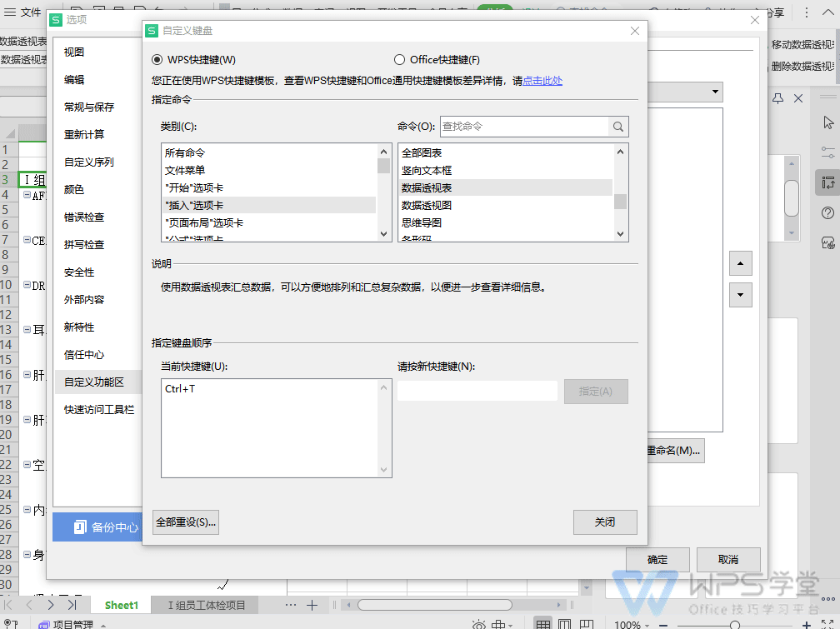Collapse the AF group outline toggle in row 4
Viewport: 840px width, 629px height.
tap(27, 195)
